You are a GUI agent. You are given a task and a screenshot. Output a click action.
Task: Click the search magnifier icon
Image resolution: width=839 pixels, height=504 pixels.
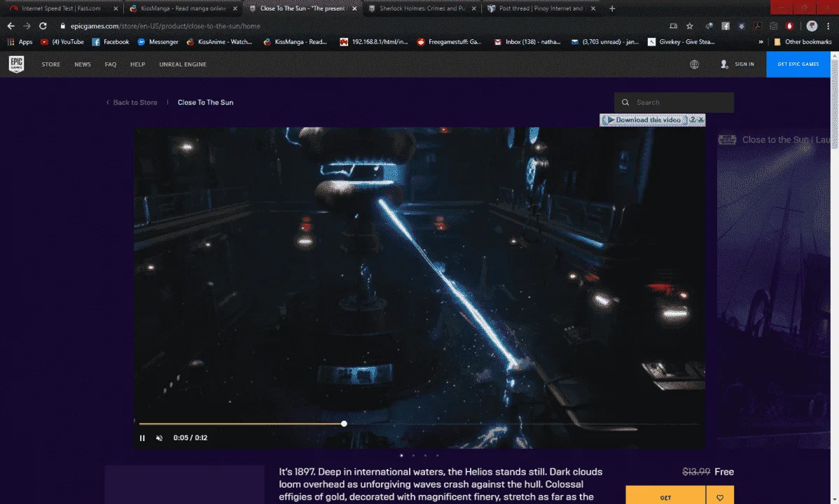click(x=625, y=102)
